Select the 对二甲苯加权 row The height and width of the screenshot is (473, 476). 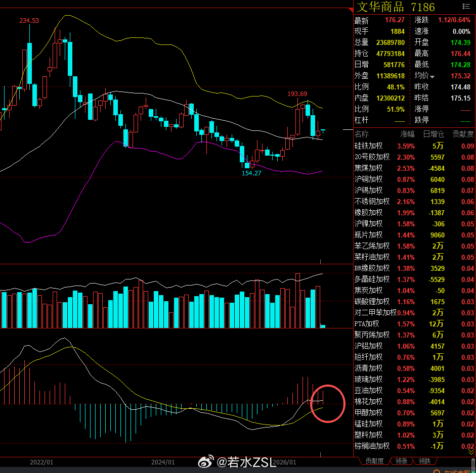point(414,313)
